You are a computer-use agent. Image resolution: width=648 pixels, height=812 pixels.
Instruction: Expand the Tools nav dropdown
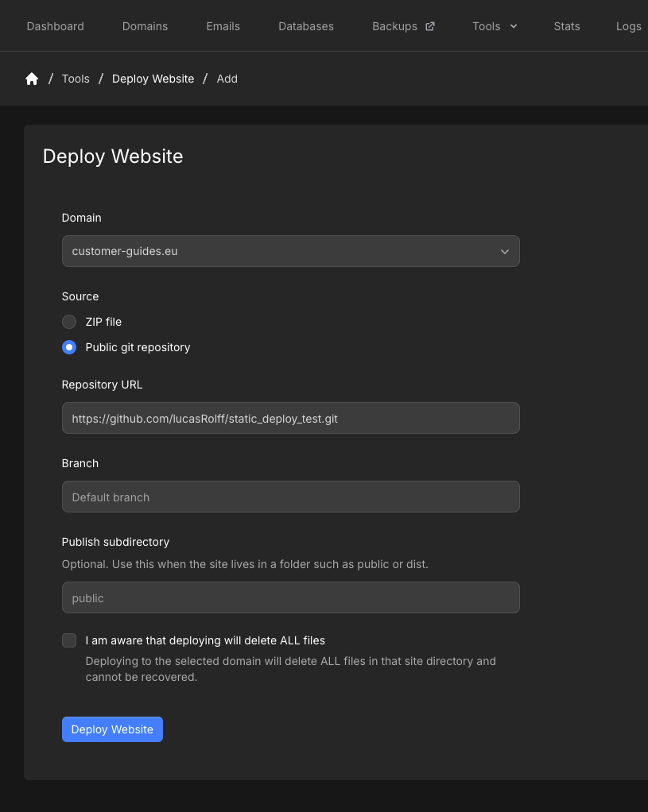coord(495,26)
